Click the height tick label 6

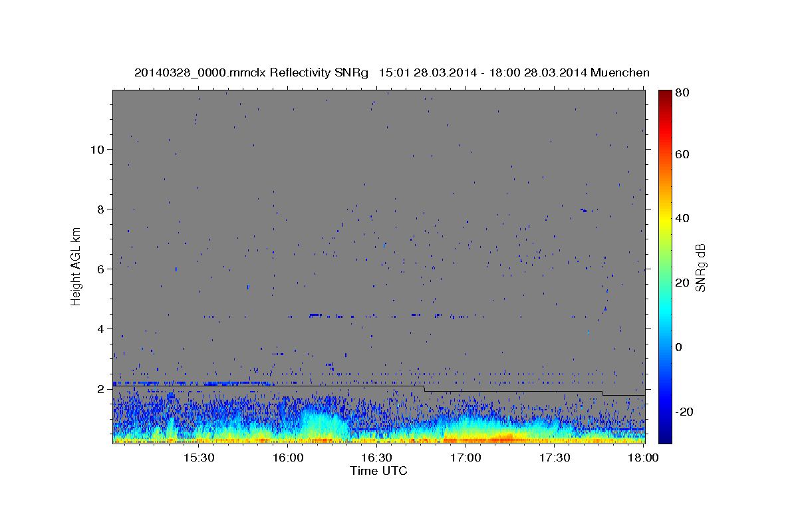point(101,269)
